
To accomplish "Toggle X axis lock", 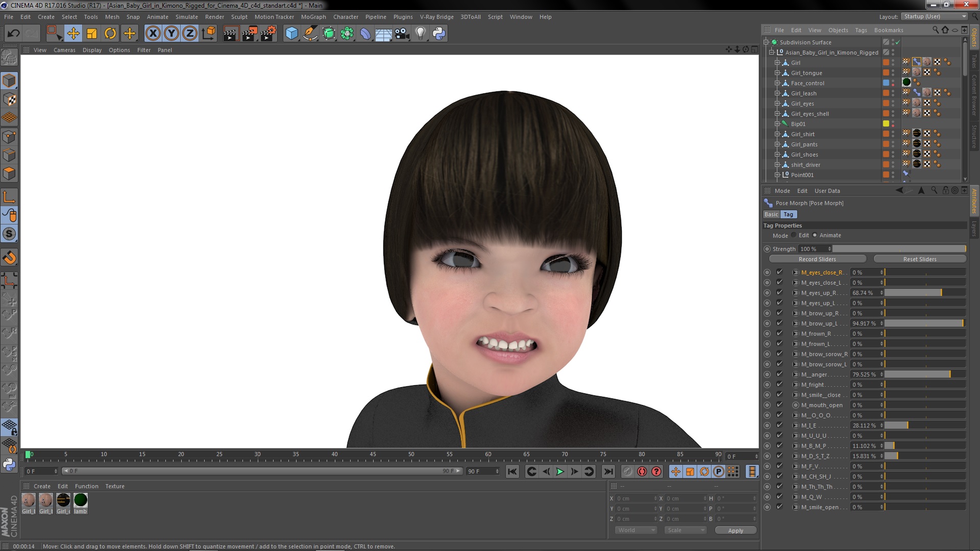I will pyautogui.click(x=153, y=34).
